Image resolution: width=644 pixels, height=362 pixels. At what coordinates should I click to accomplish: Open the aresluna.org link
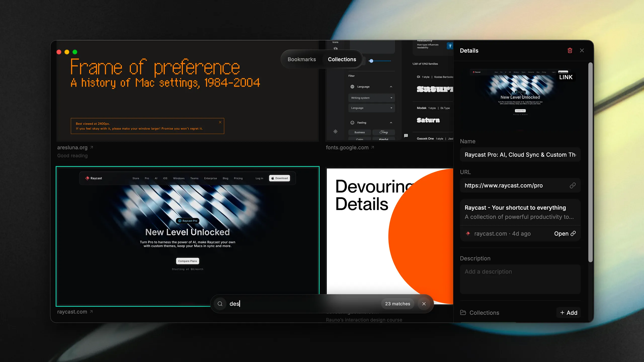72,148
